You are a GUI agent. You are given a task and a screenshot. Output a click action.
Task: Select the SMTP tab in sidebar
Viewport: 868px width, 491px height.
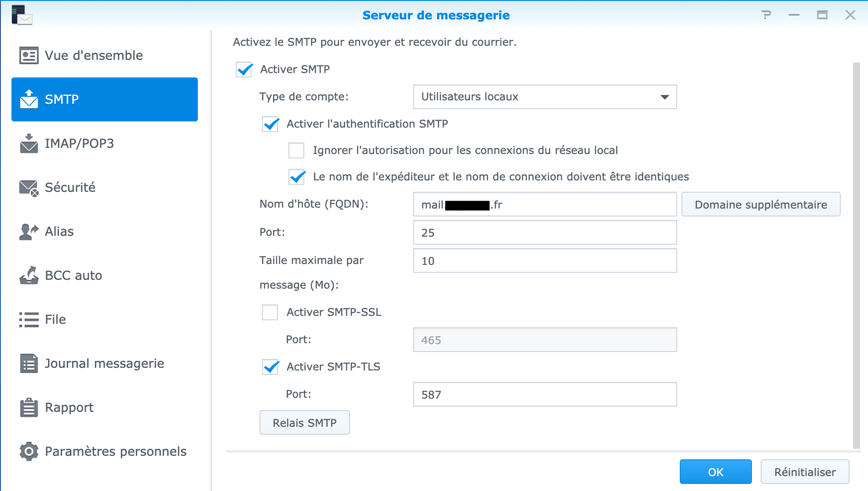point(105,99)
